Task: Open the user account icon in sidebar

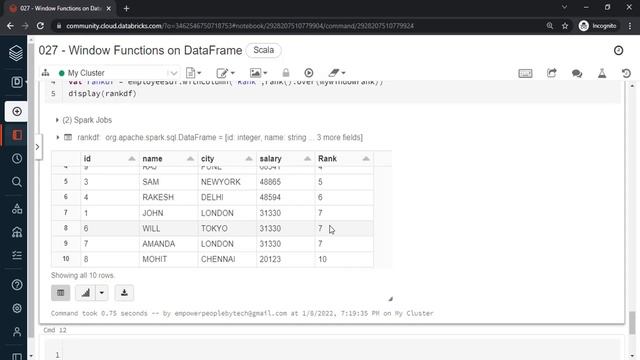Action: tap(17, 331)
